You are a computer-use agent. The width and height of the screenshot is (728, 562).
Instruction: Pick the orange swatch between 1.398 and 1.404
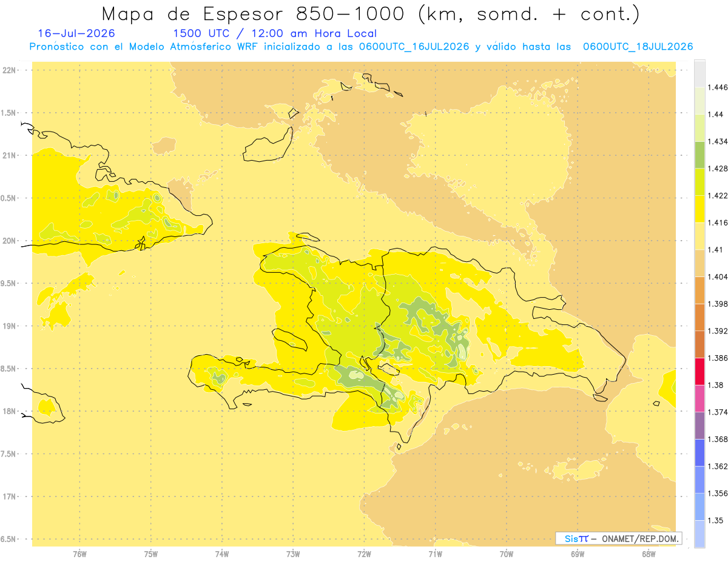coord(699,290)
